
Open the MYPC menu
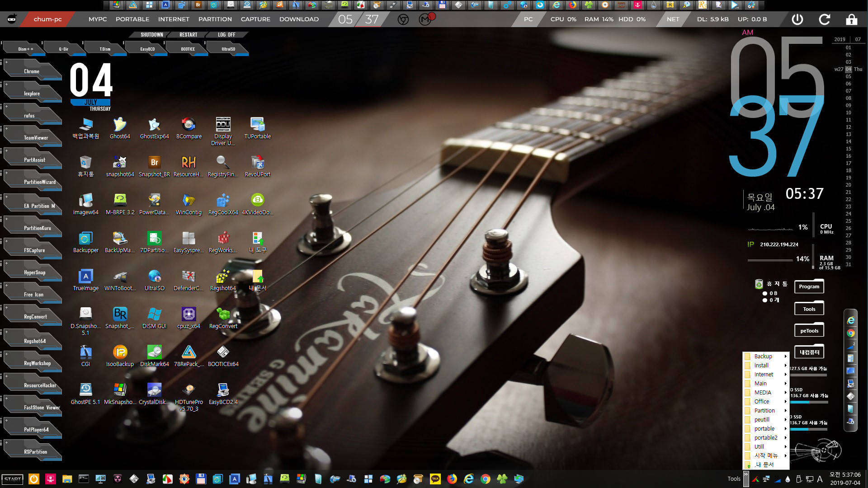coord(98,19)
